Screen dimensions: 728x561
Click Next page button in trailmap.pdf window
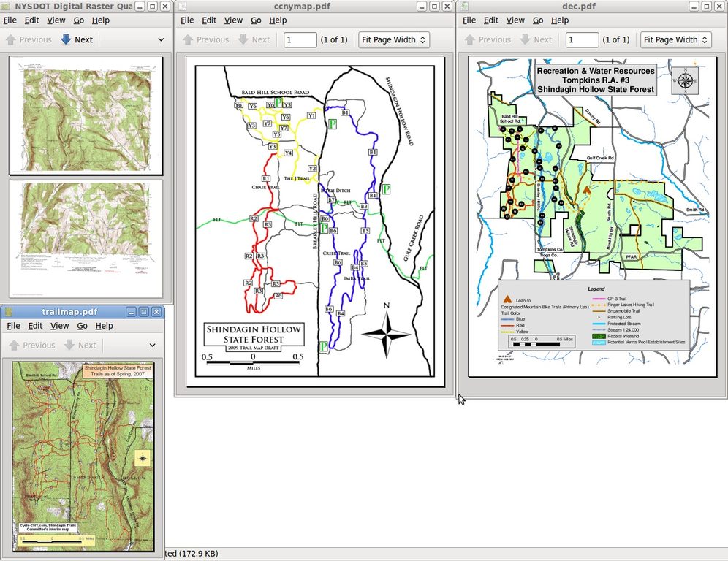(x=80, y=346)
